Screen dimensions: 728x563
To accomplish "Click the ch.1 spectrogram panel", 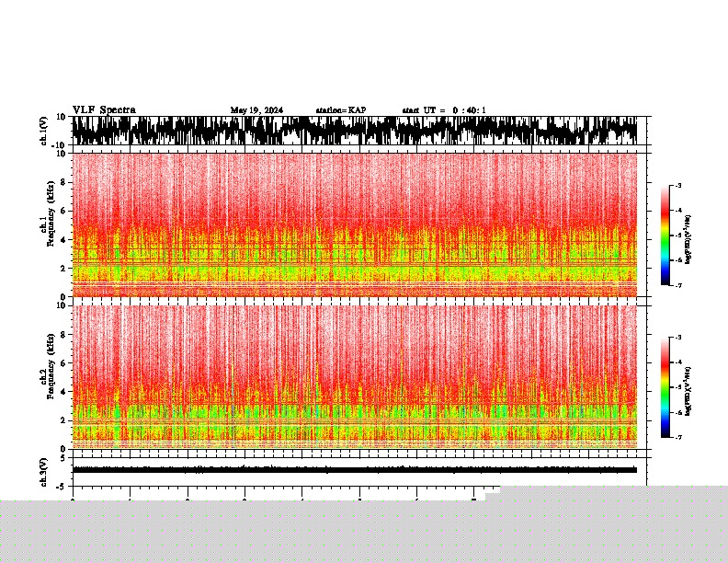I will pyautogui.click(x=355, y=224).
